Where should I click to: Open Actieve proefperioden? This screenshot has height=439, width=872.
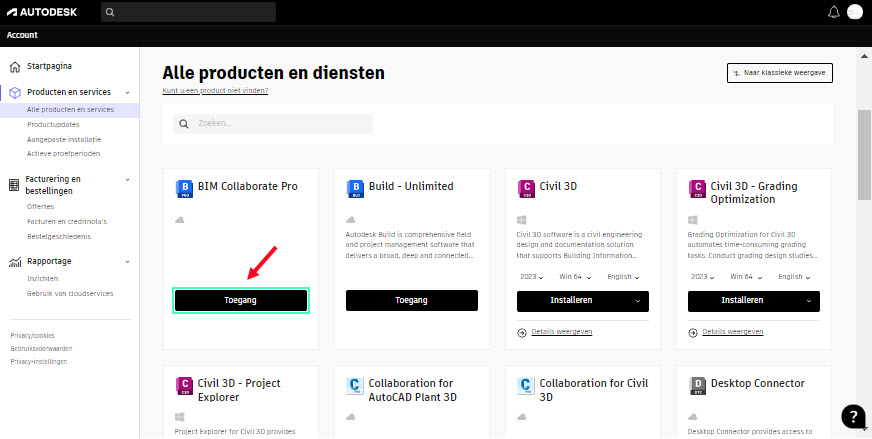(63, 154)
